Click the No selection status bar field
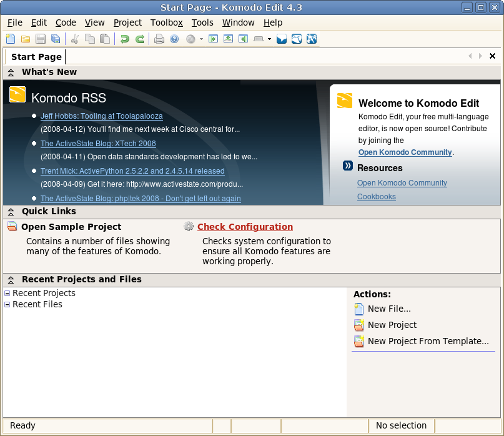Screen dimensions: 504x436 [401, 425]
